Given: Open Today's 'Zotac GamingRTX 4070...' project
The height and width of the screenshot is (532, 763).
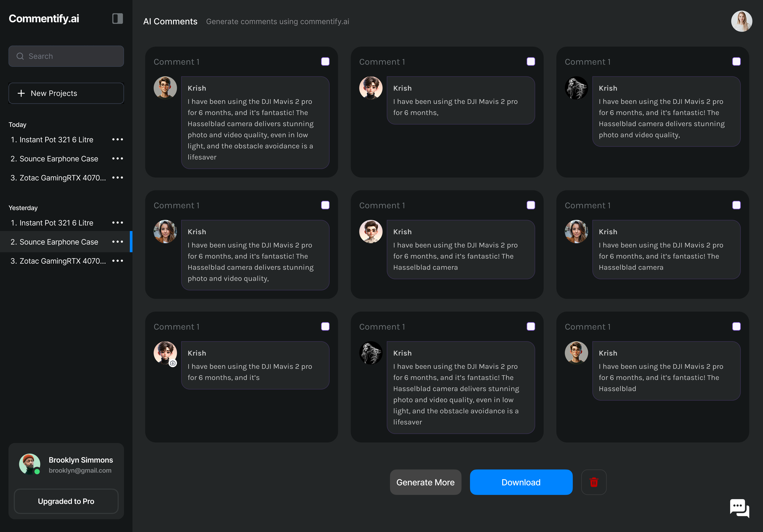Looking at the screenshot, I should coord(58,178).
